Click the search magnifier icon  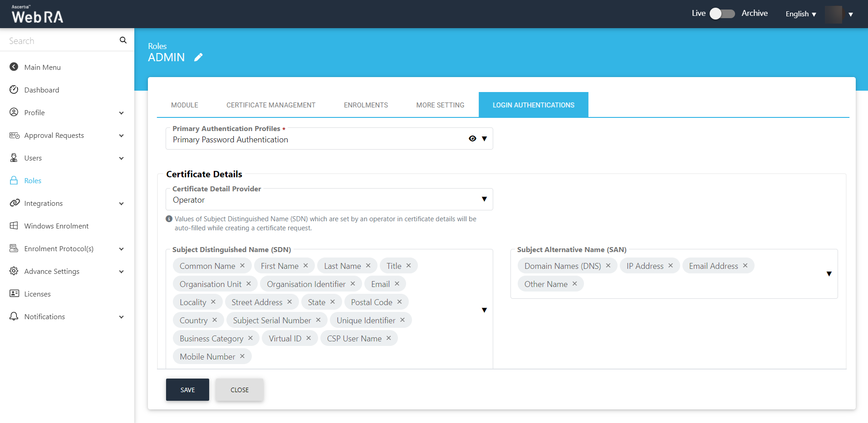click(123, 40)
